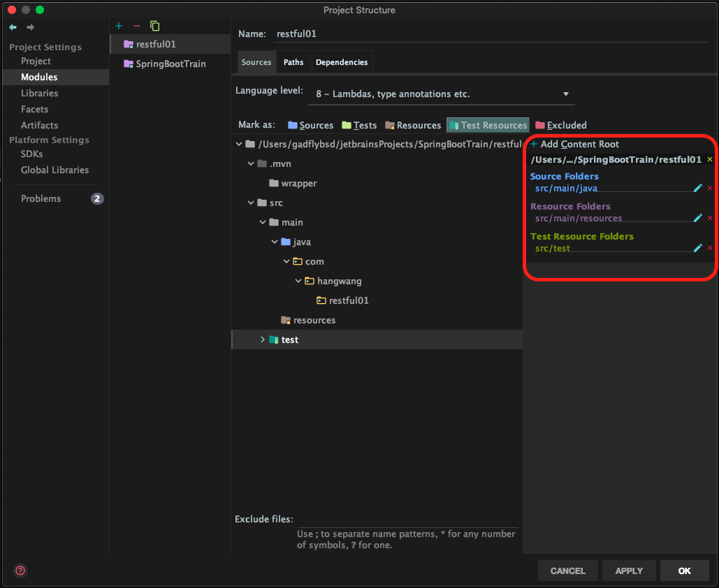Click the back navigation arrow
Screen dimensions: 719x588
[13, 27]
